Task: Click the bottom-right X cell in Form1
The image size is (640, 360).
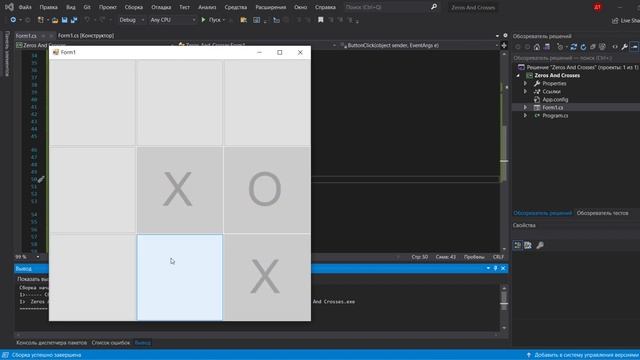Action: [x=267, y=277]
